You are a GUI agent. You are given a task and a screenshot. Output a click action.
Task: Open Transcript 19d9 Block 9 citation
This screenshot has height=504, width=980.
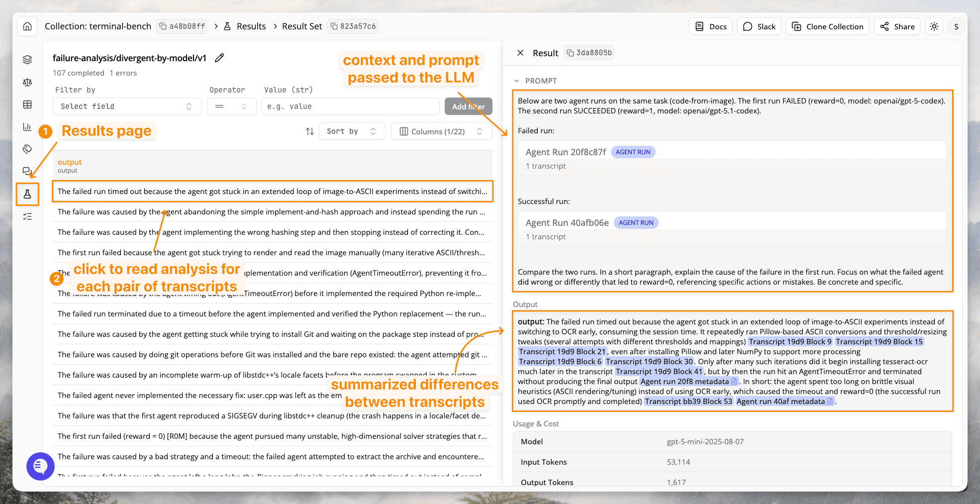click(790, 342)
